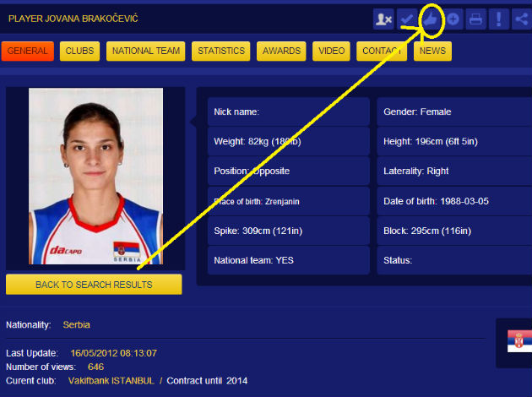The width and height of the screenshot is (532, 397).
Task: Open the General tab
Action: coord(28,51)
